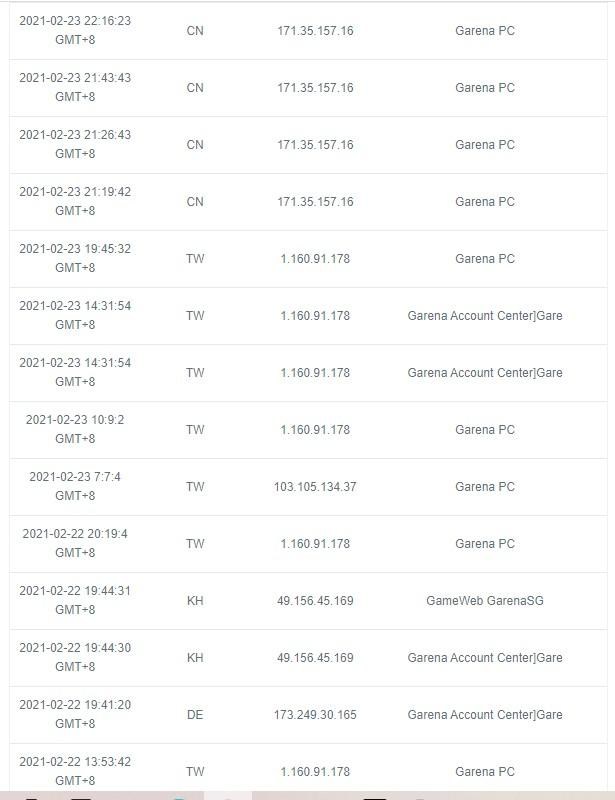Select the 2021-02-22 19:44:30 timestamp
This screenshot has height=800, width=615.
pos(75,657)
